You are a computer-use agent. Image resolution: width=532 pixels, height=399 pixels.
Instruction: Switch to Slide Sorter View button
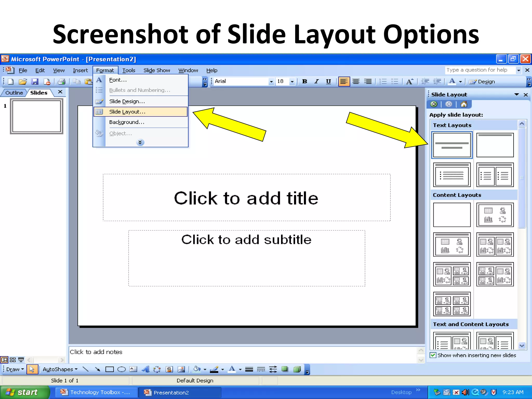tap(12, 360)
